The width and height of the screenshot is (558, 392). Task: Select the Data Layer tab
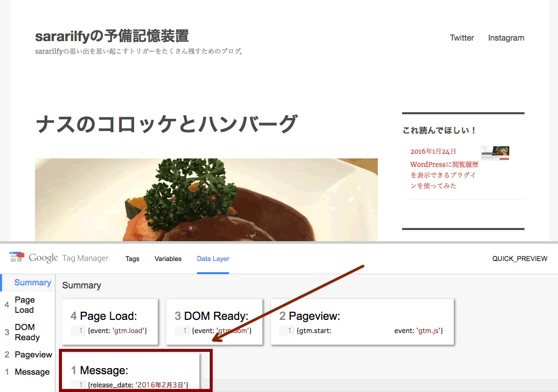coord(213,259)
